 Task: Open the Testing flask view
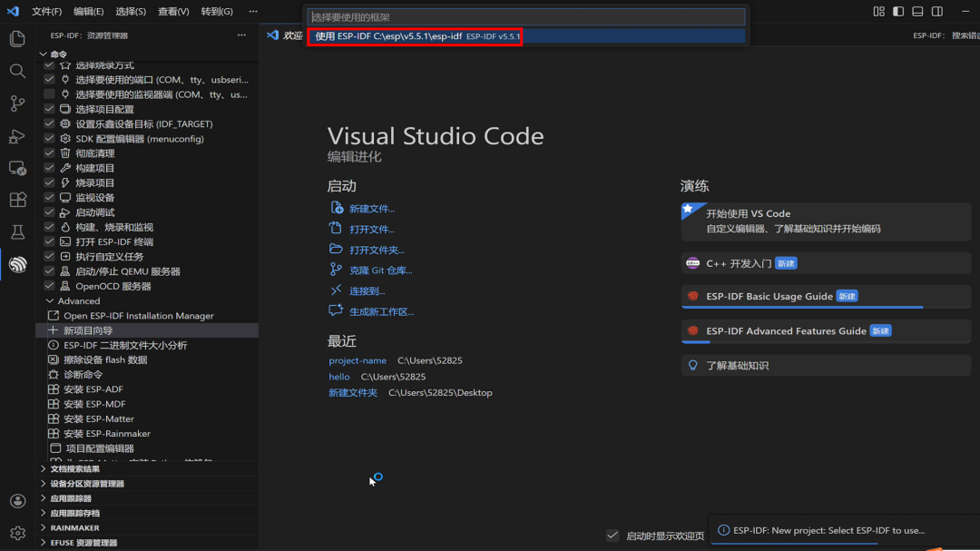point(17,232)
